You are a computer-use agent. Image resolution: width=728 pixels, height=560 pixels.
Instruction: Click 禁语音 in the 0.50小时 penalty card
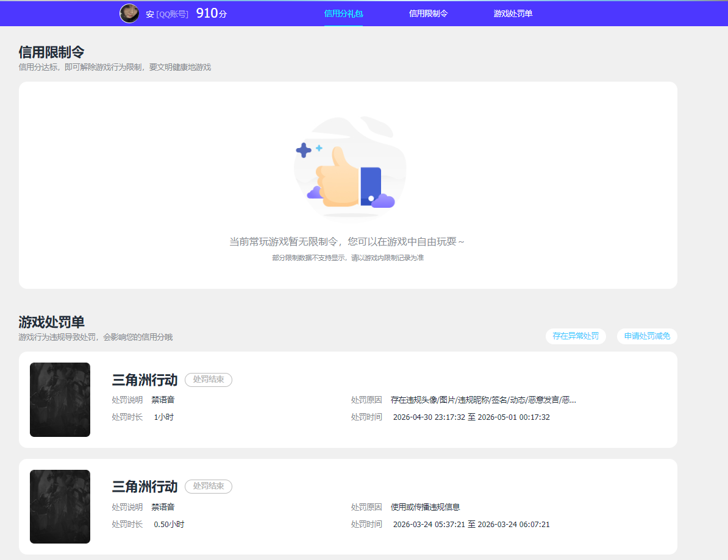click(x=163, y=507)
